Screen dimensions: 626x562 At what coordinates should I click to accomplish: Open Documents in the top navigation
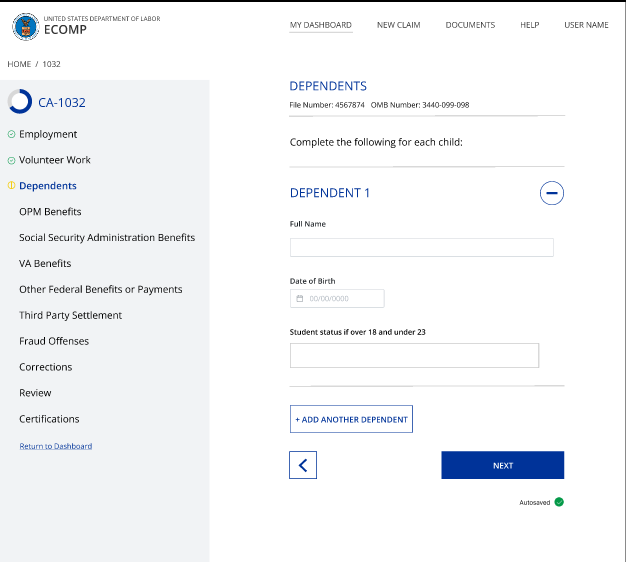(x=470, y=25)
